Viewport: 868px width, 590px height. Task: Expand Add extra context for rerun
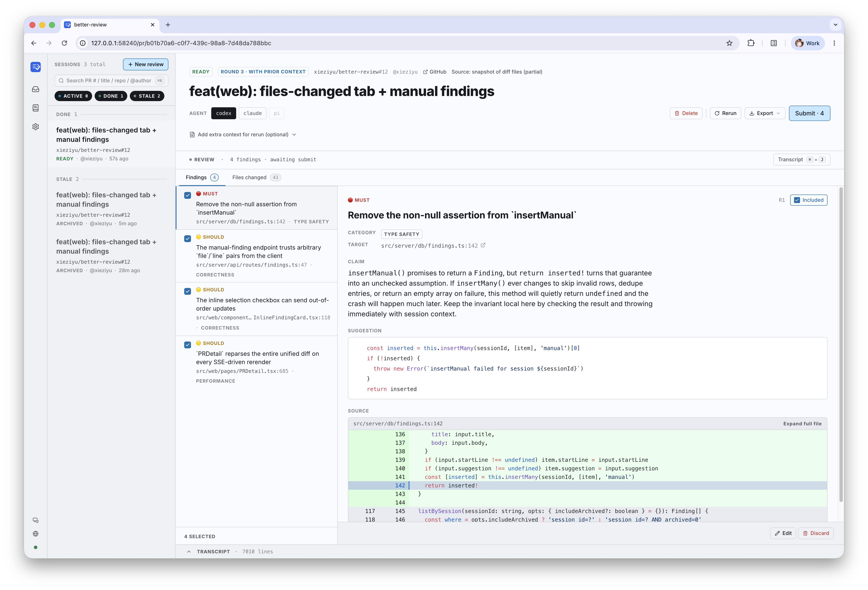[243, 135]
